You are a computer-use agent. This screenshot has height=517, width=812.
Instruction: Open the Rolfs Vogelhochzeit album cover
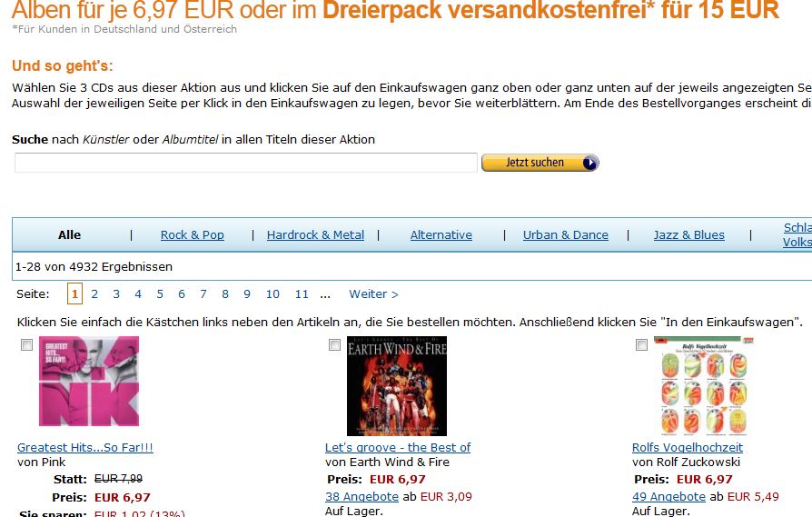pos(704,386)
